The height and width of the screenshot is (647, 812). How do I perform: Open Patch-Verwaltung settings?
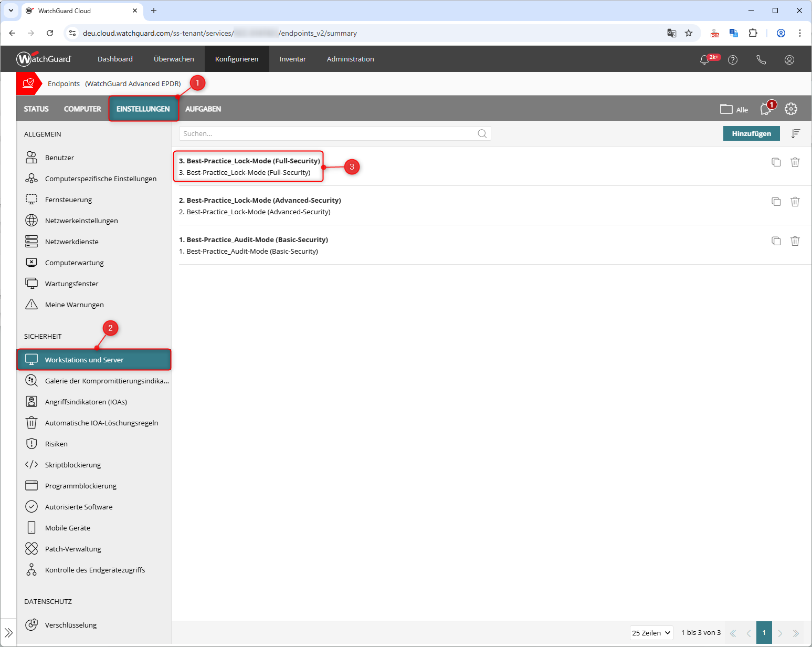73,549
